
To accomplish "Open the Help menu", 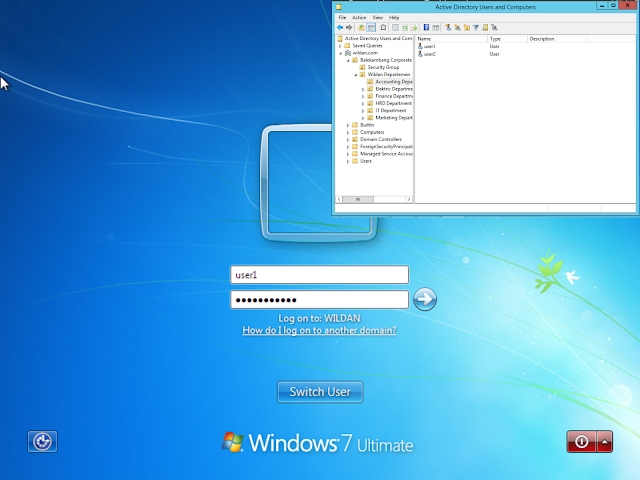I will [x=394, y=18].
